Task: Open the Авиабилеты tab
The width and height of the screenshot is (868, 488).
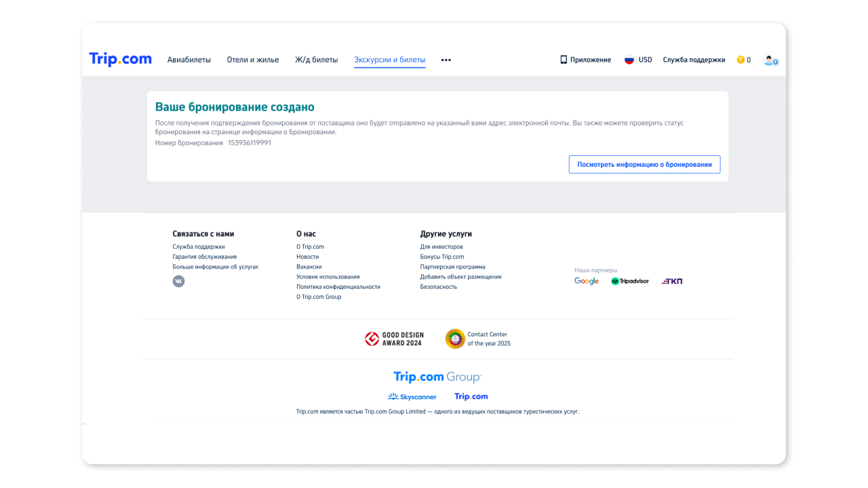Action: [x=189, y=60]
